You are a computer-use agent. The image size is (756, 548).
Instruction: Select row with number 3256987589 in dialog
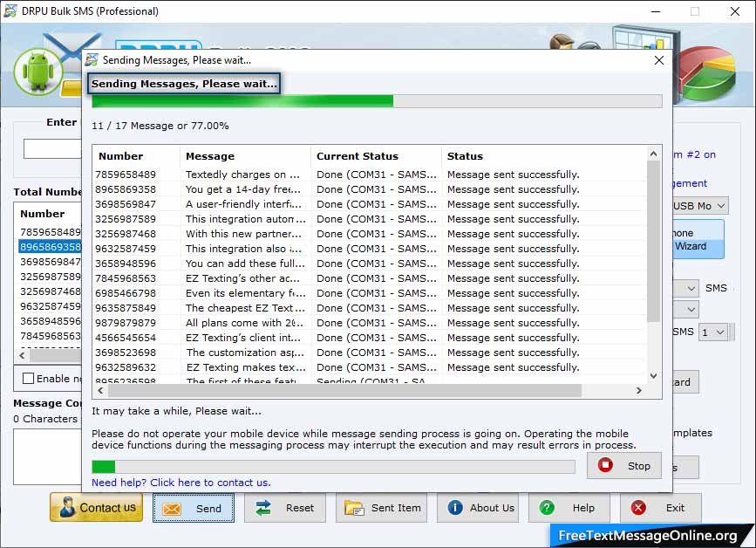click(x=370, y=219)
